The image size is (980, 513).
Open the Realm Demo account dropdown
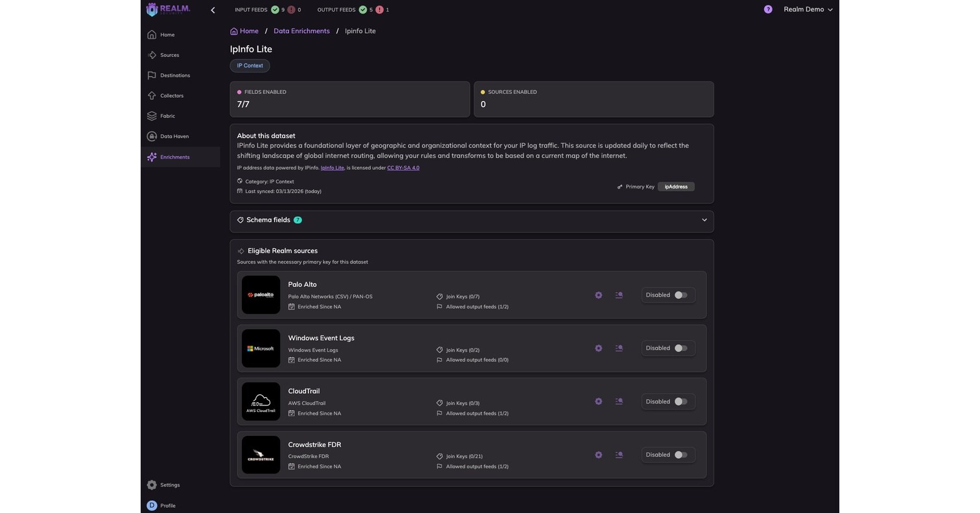pyautogui.click(x=808, y=10)
